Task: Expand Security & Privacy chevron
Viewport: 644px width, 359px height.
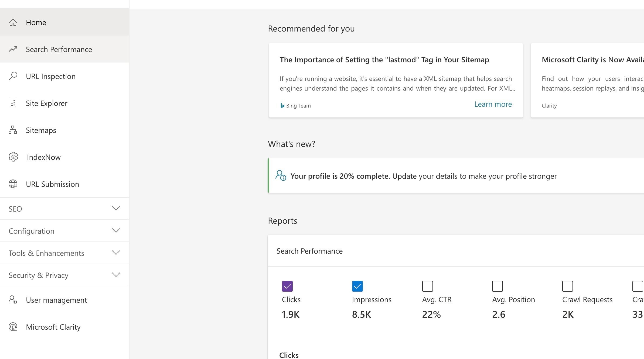Action: click(116, 275)
